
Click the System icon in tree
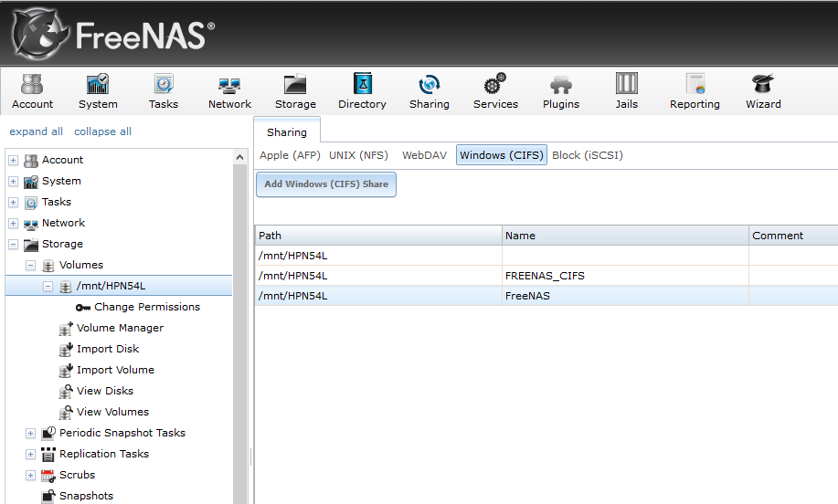(31, 182)
